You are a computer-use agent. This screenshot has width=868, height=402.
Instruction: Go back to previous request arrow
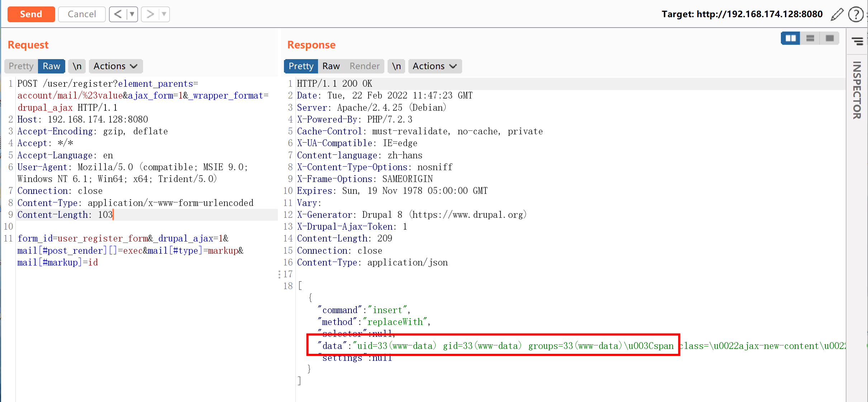[118, 14]
